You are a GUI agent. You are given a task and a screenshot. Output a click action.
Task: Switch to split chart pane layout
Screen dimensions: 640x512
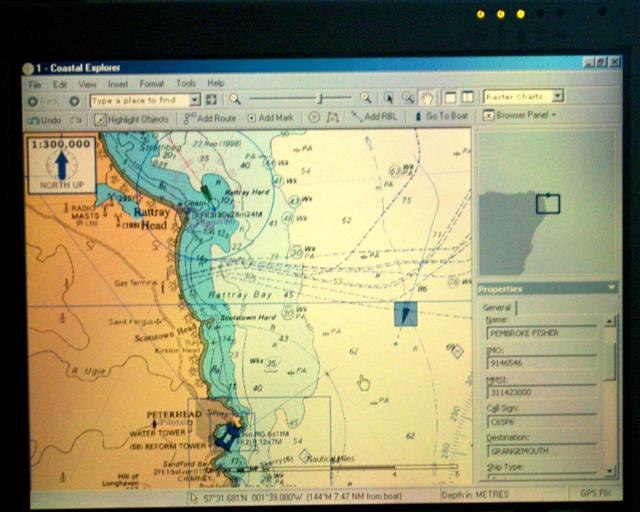coord(467,97)
